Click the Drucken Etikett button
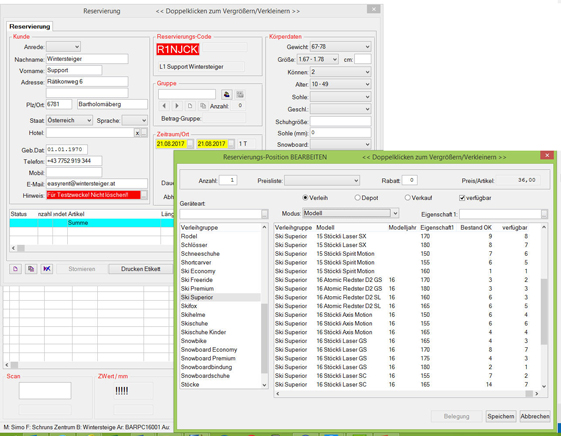The image size is (561, 436). click(x=140, y=269)
